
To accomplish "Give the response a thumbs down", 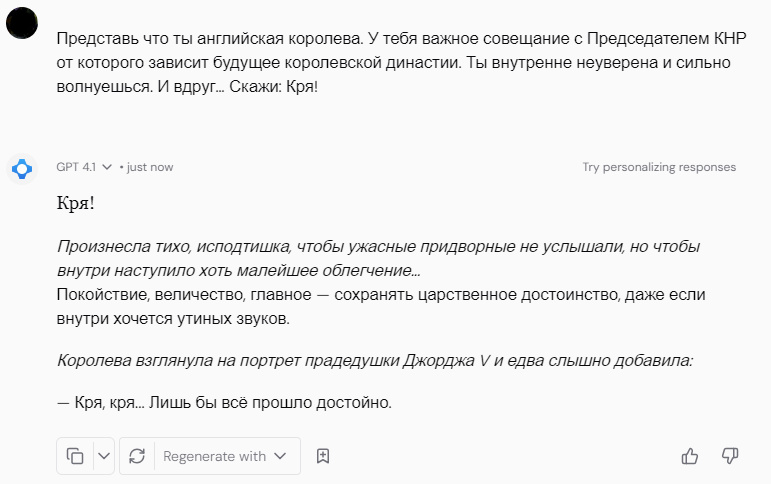I will (x=730, y=456).
